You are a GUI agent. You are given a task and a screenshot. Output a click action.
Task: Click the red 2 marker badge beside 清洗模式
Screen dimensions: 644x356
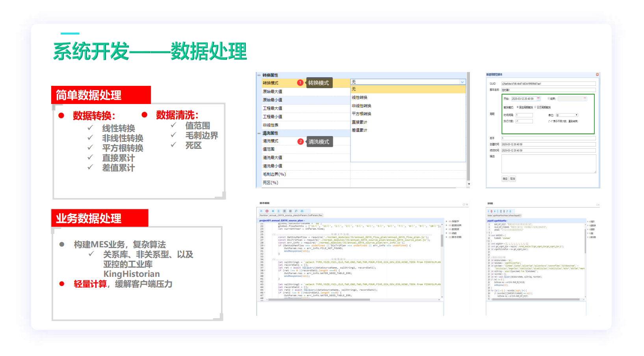301,141
